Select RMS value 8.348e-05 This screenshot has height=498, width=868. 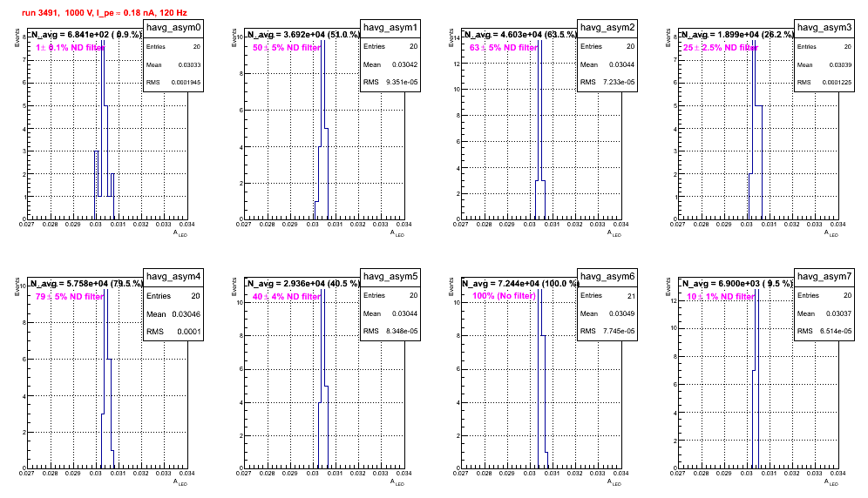pos(402,332)
